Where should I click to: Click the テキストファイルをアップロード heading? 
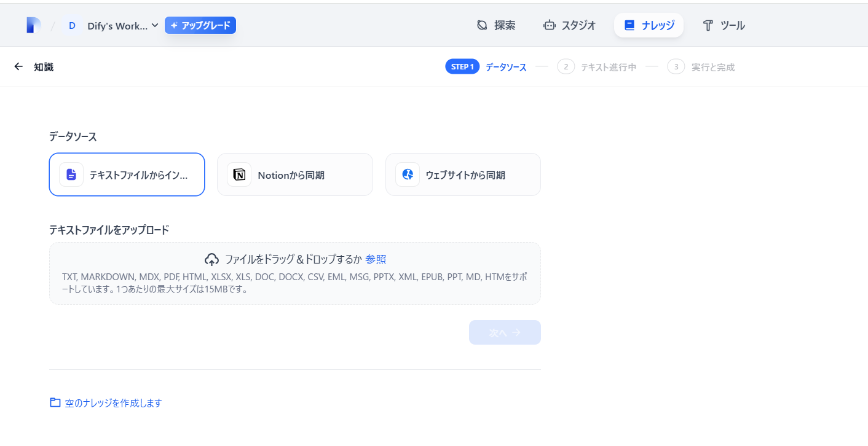point(109,230)
